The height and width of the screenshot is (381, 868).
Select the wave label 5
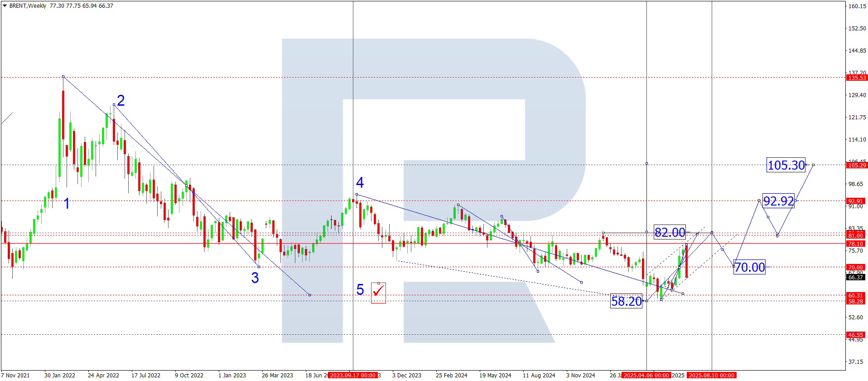pos(360,289)
